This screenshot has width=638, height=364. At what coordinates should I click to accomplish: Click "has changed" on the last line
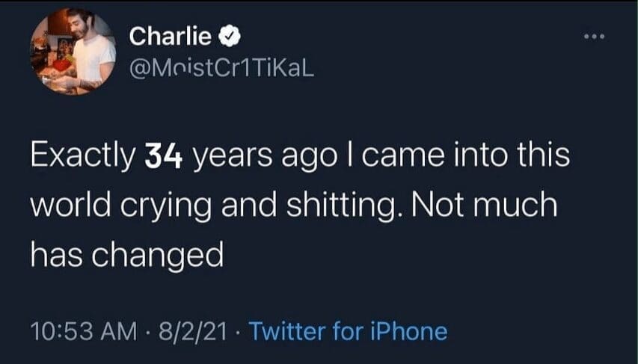pyautogui.click(x=127, y=256)
